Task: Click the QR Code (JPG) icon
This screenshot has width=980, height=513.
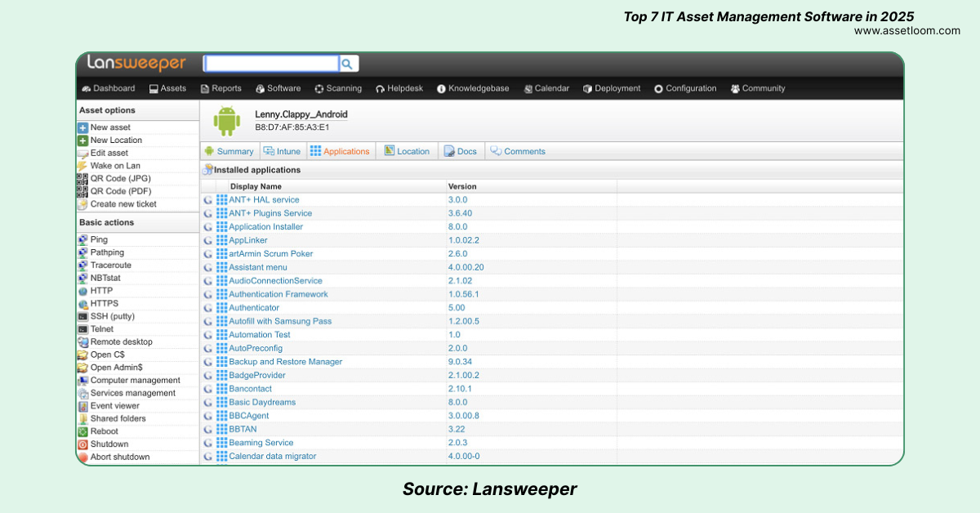Action: click(82, 179)
